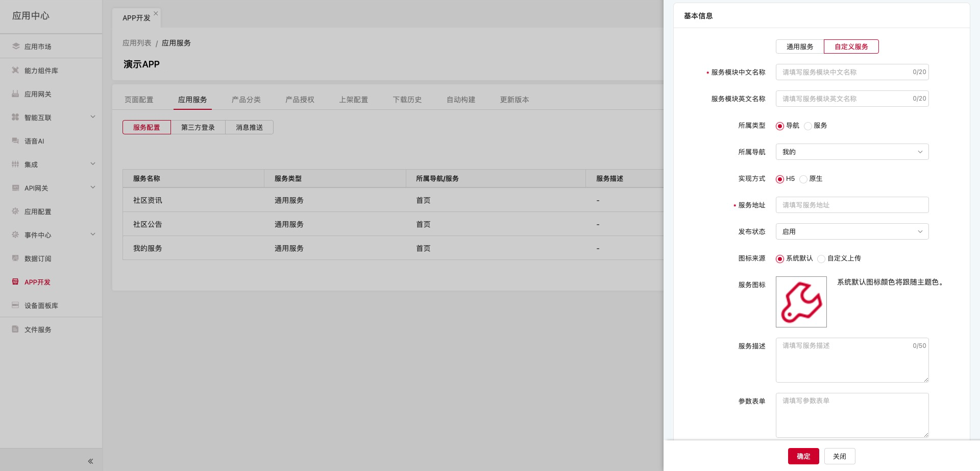Open 应用配置 gear icon in sidebar

coord(15,211)
